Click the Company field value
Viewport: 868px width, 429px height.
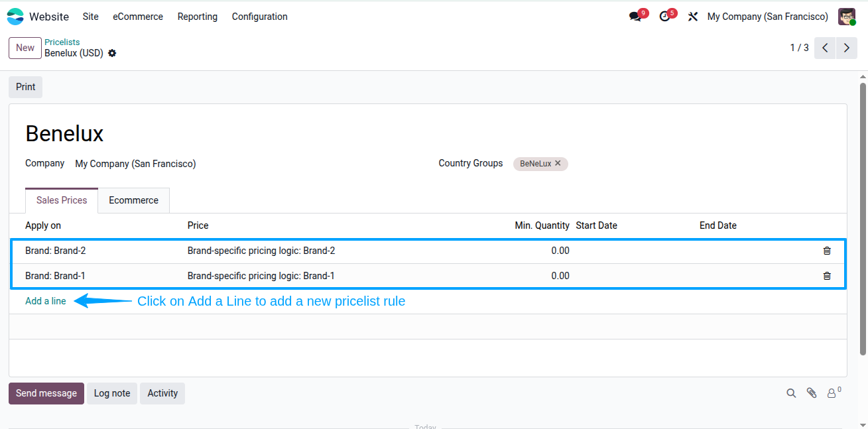pos(135,164)
